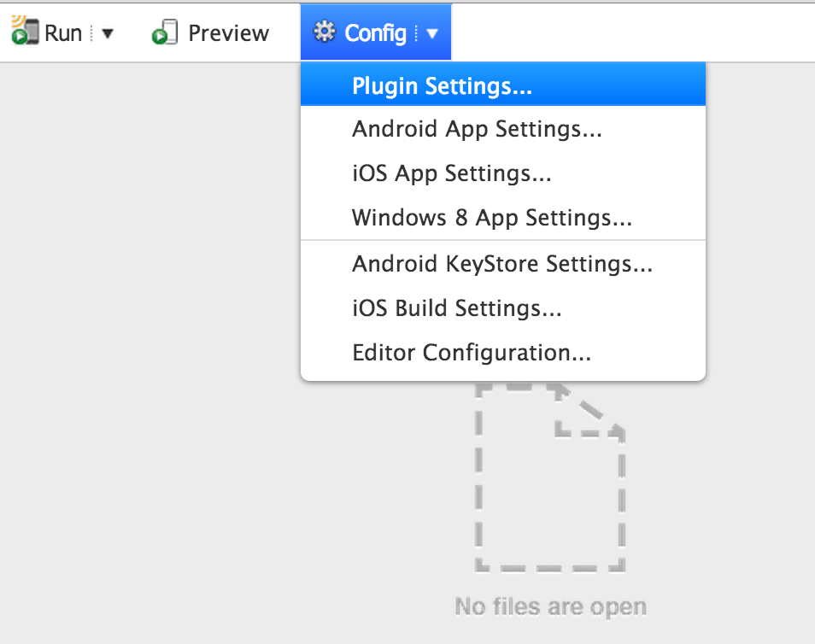The image size is (815, 644).
Task: Click the Preview button label
Action: (228, 33)
